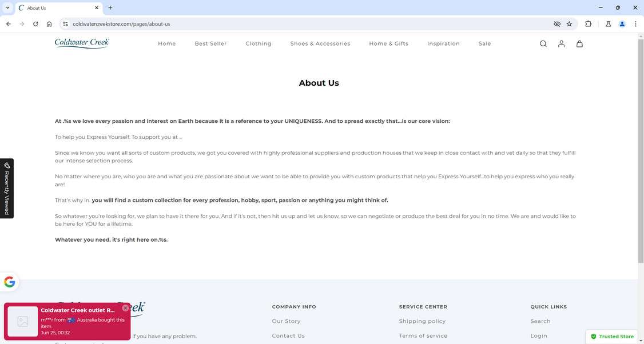Open the Home & Gifts menu item
Image resolution: width=644 pixels, height=344 pixels.
(388, 43)
